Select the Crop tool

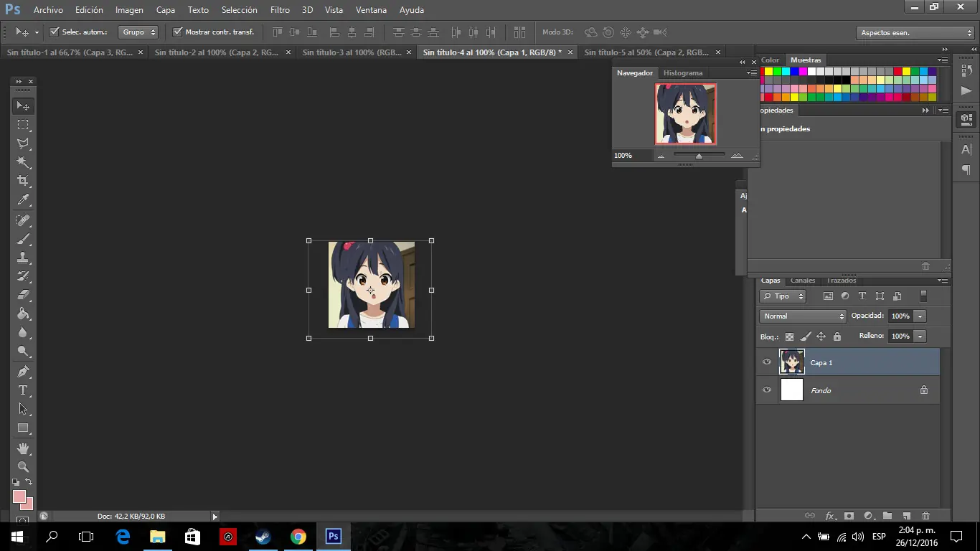(23, 181)
